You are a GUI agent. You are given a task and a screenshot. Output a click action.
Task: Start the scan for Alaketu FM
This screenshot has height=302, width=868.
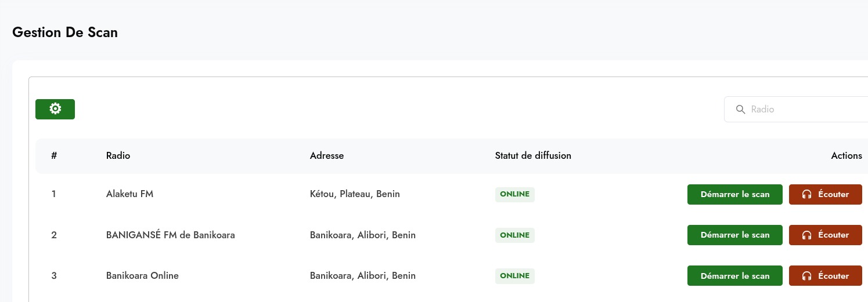pyautogui.click(x=734, y=195)
